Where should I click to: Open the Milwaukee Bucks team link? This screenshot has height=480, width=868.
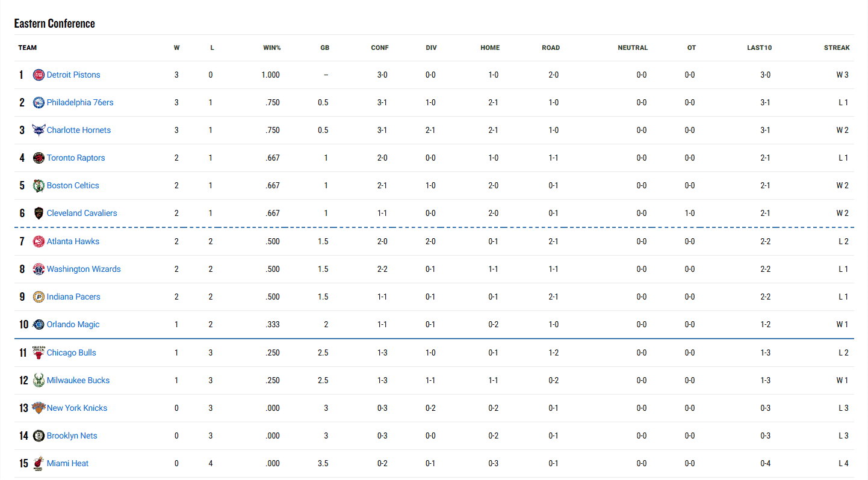click(78, 381)
